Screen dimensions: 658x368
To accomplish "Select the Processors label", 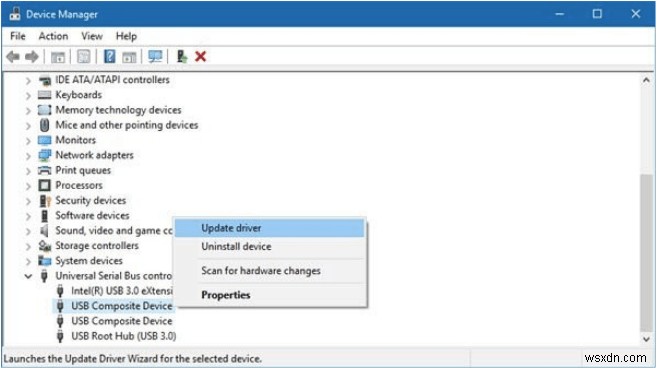I will [x=79, y=185].
